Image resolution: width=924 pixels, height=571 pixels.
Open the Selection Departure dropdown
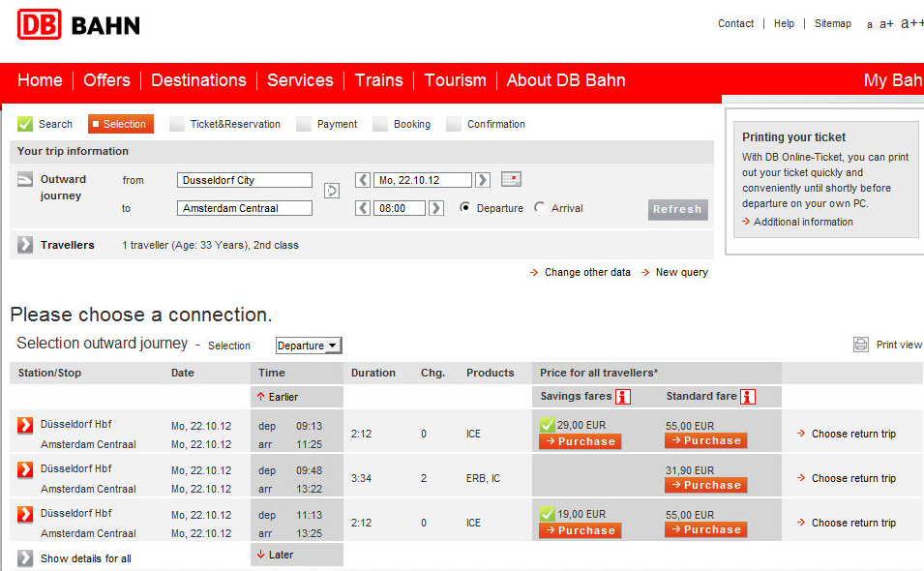click(x=309, y=346)
